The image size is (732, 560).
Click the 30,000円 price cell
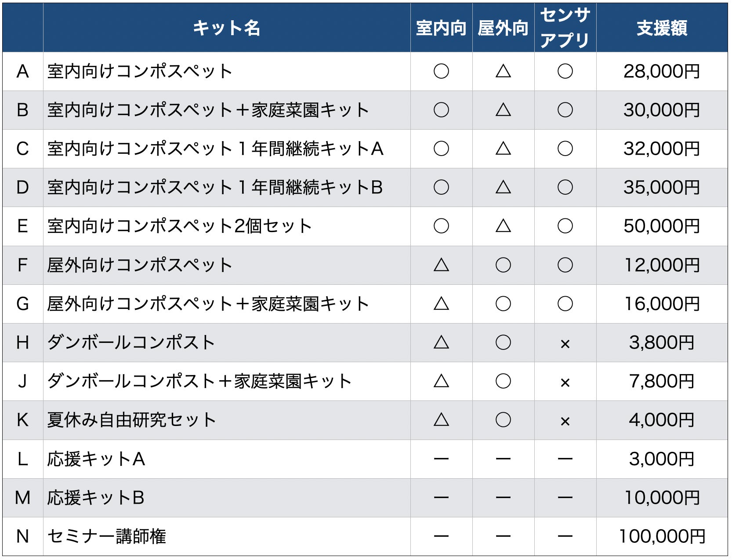pyautogui.click(x=662, y=110)
